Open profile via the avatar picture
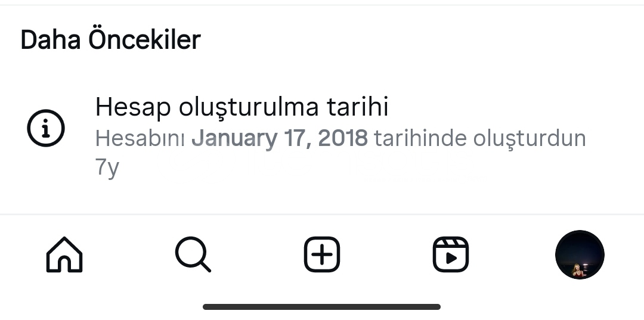 (x=580, y=255)
